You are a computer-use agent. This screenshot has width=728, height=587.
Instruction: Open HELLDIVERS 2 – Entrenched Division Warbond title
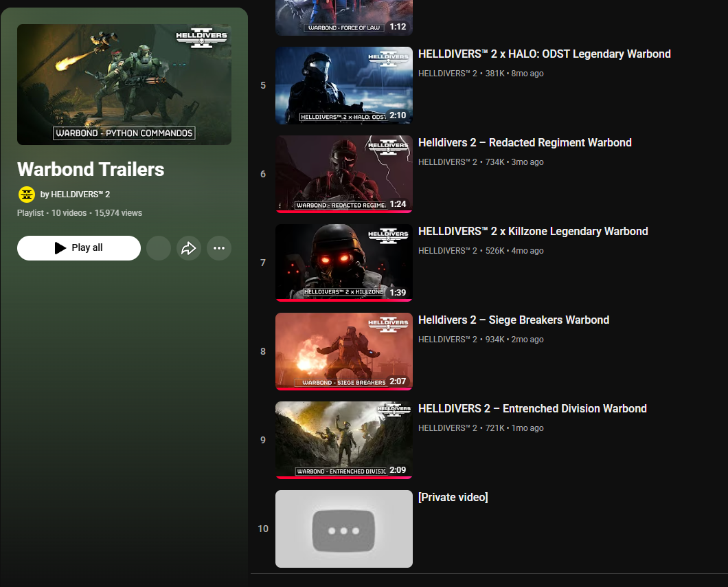coord(532,409)
